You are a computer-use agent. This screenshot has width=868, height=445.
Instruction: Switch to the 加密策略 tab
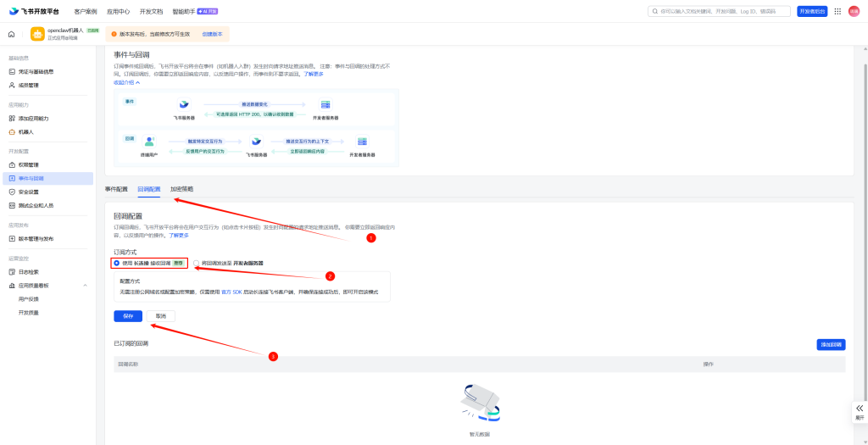[182, 189]
